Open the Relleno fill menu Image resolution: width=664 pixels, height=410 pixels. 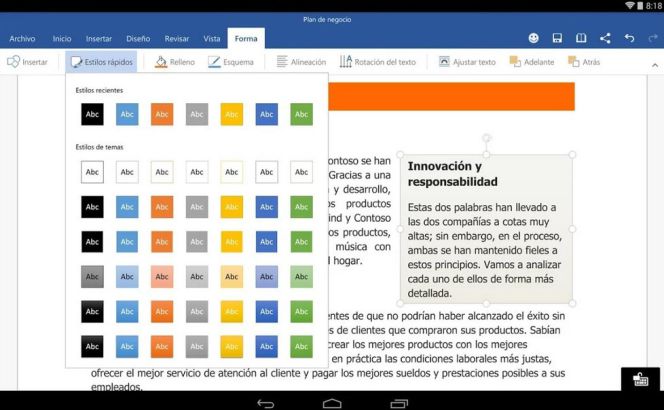(175, 62)
